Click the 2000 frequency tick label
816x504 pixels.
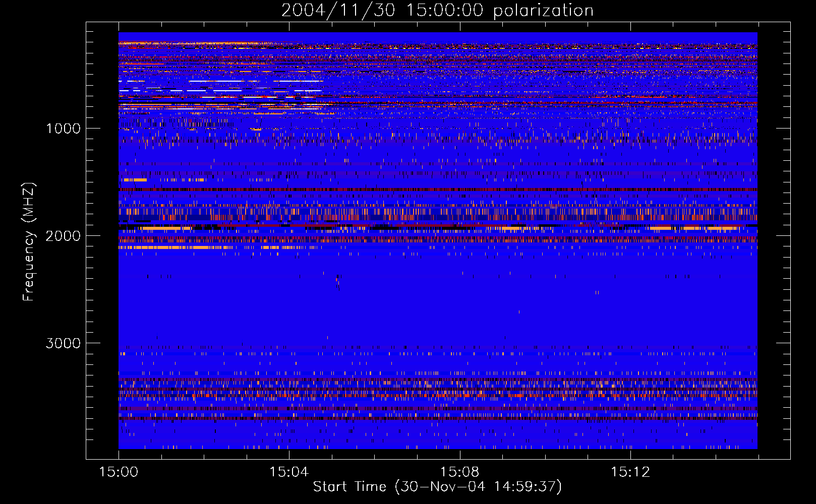[x=63, y=236]
